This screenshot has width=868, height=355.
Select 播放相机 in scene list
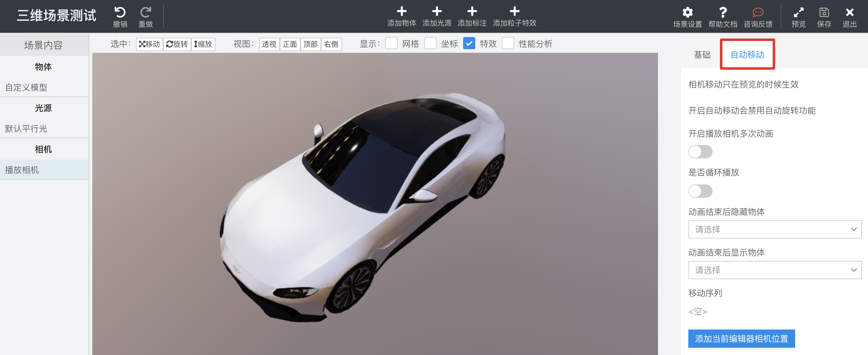tap(44, 170)
